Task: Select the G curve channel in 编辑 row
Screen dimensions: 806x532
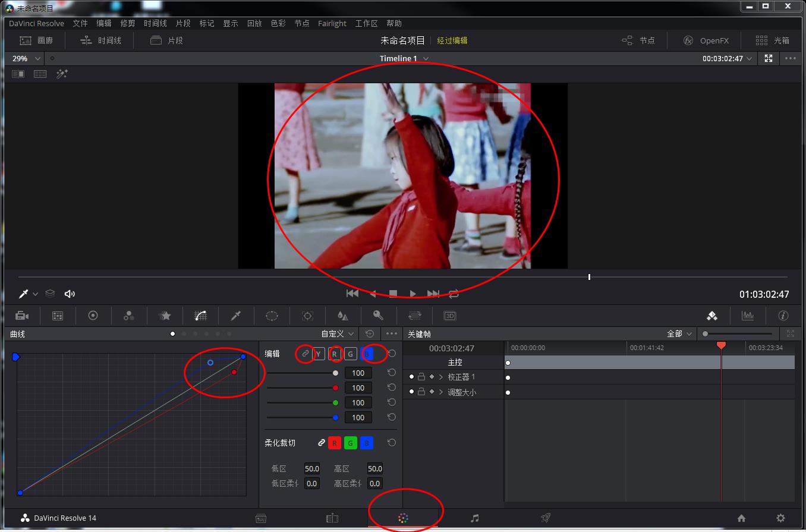Action: tap(351, 354)
